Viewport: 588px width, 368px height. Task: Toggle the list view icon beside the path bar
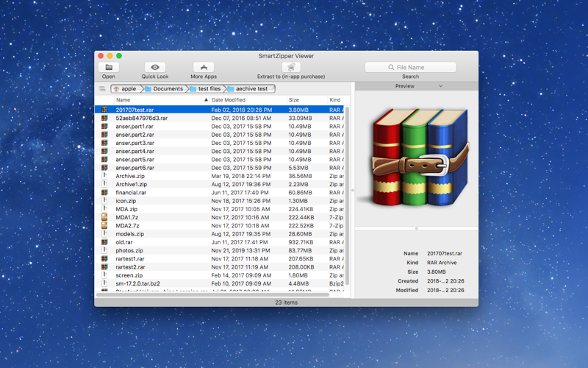pos(102,89)
